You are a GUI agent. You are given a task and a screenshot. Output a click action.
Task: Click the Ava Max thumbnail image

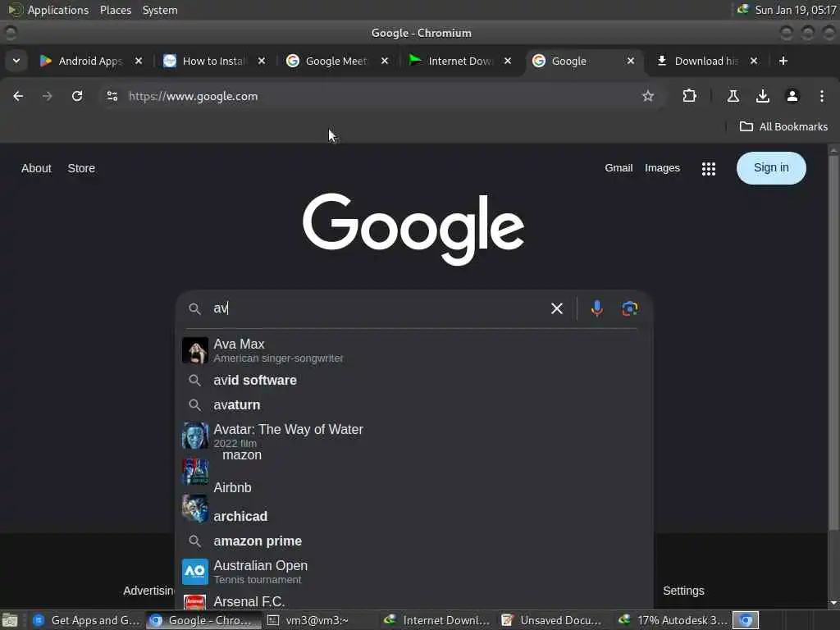(195, 350)
